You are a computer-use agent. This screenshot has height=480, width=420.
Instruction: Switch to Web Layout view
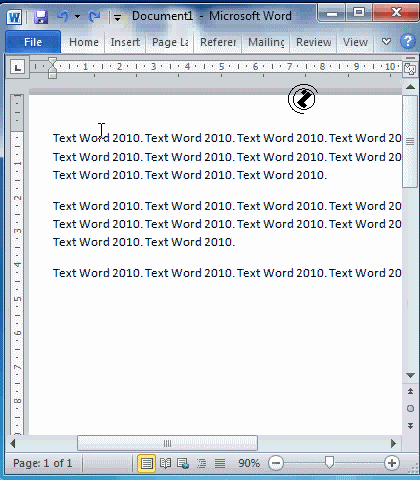point(183,463)
